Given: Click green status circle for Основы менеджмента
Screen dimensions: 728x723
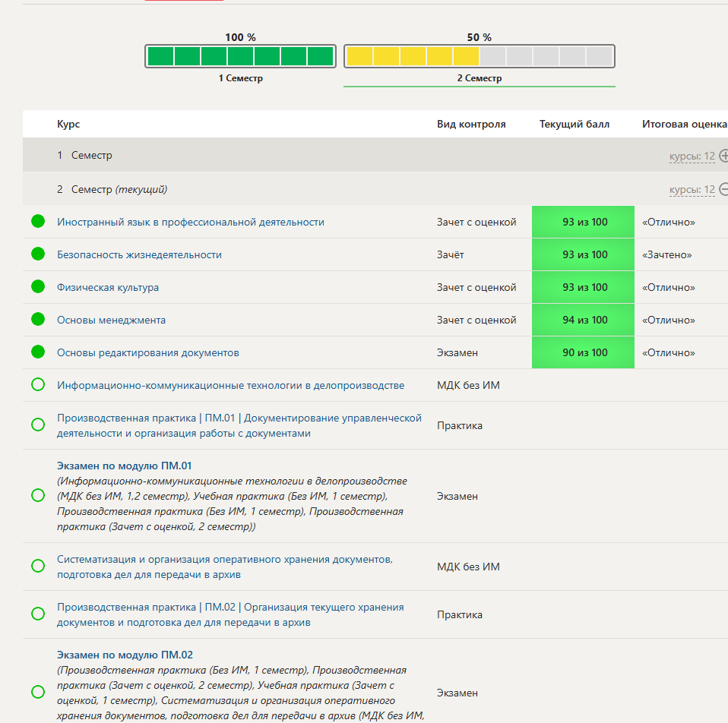Looking at the screenshot, I should tap(38, 320).
